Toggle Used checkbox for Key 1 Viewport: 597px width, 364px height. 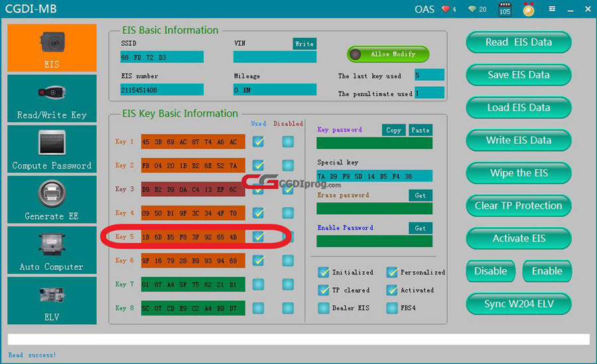point(258,142)
